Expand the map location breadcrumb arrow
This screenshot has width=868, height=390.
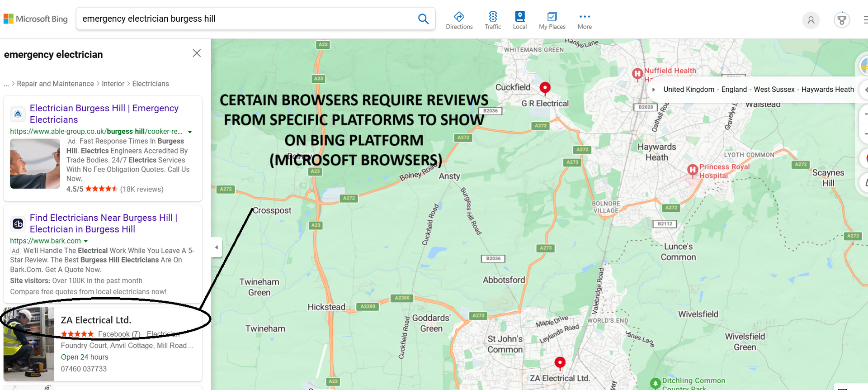[x=654, y=90]
